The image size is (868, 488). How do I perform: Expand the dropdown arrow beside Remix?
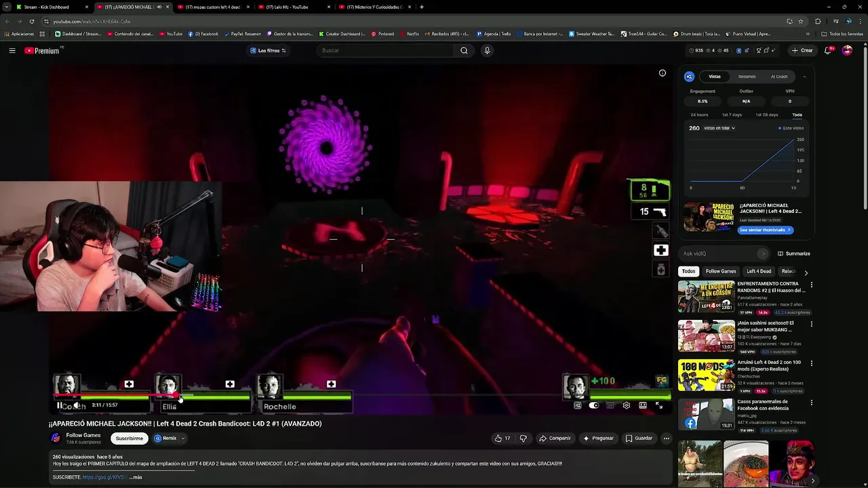183,439
